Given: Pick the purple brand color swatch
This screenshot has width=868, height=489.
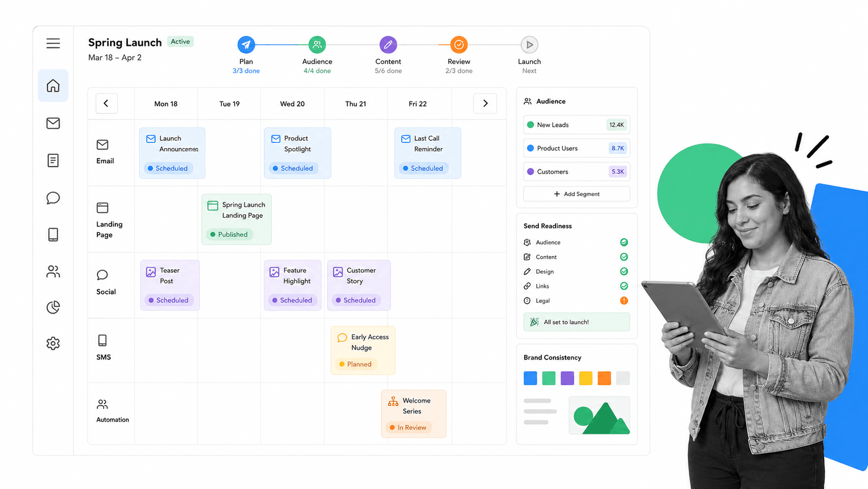Looking at the screenshot, I should (567, 378).
